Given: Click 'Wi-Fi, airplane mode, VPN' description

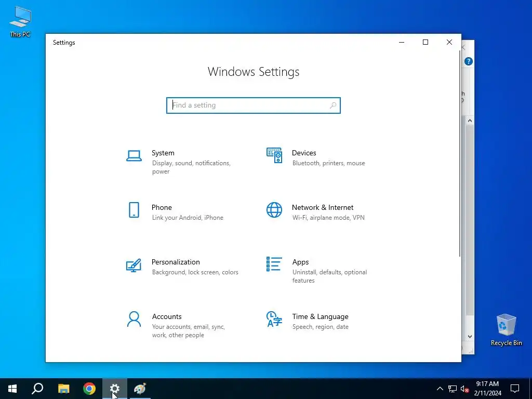Looking at the screenshot, I should tap(328, 218).
